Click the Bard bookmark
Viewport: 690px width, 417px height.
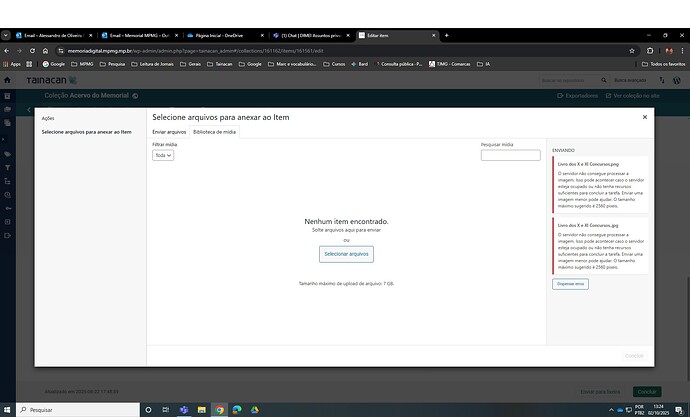(360, 64)
